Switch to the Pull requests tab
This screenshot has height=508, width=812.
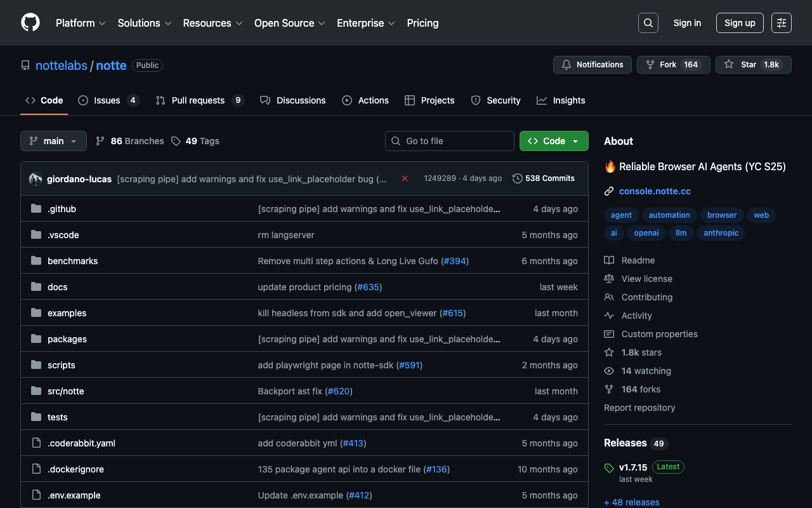[x=198, y=100]
